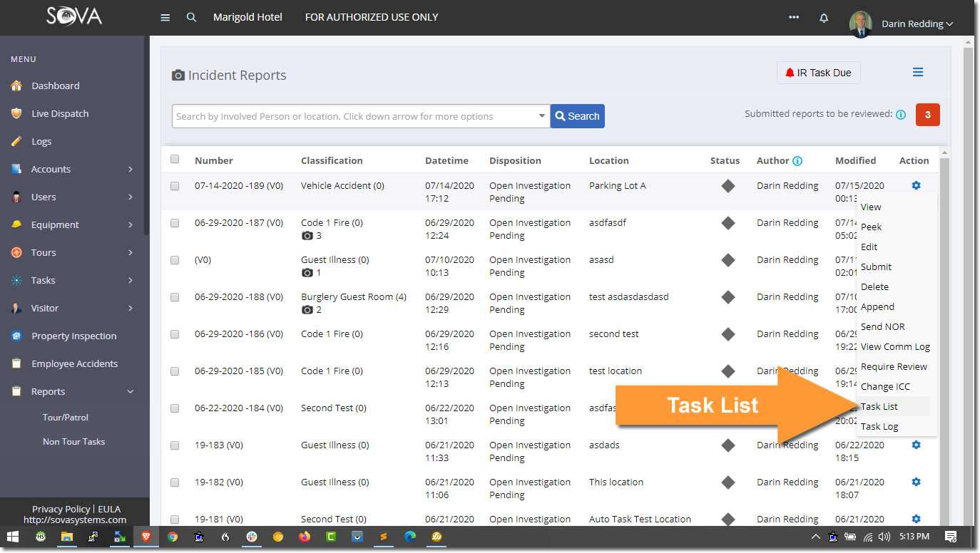Click IR Task Due button
980x553 pixels.
pos(819,73)
